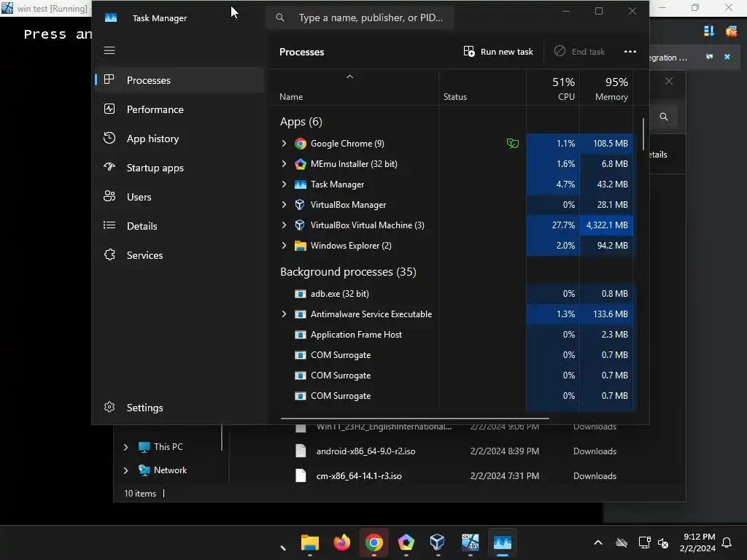
Task: Open the Users page
Action: click(x=179, y=197)
